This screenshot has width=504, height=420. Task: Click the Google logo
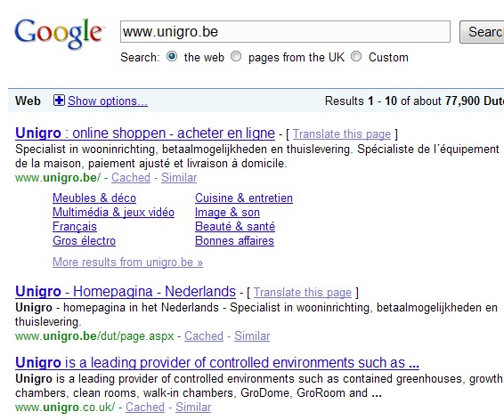59,33
